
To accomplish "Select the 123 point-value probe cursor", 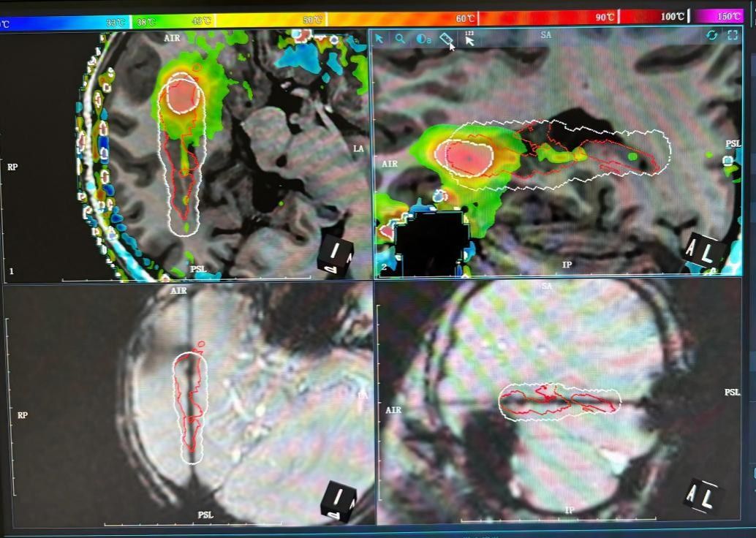I will coord(469,39).
